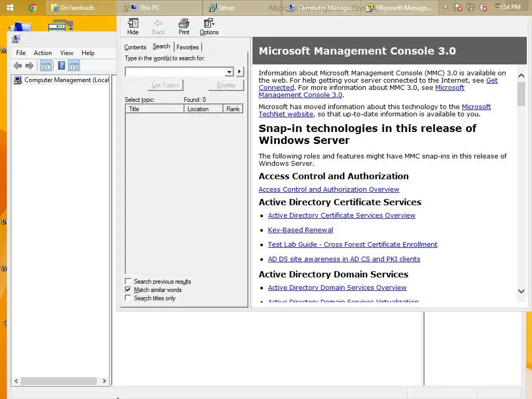Open the Help menu
This screenshot has width=532, height=399.
[x=88, y=53]
